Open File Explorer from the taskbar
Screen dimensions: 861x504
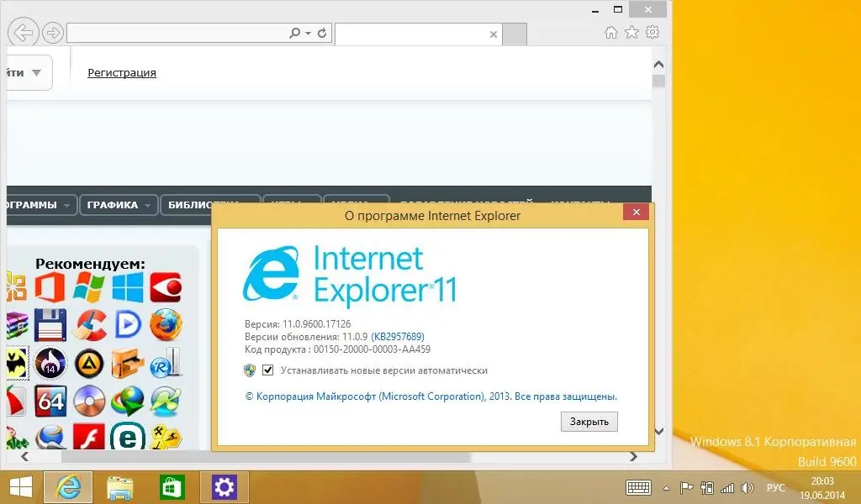tap(119, 487)
